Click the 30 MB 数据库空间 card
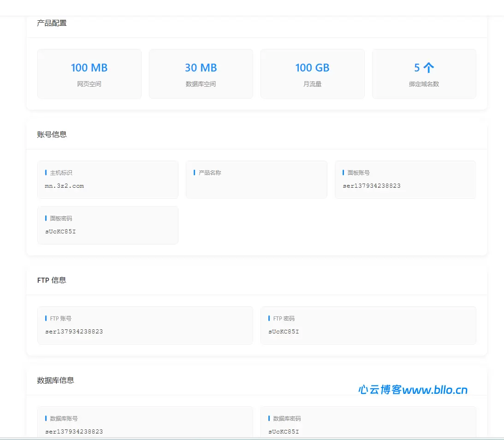Screen dimensions: 504x440 click(x=201, y=74)
